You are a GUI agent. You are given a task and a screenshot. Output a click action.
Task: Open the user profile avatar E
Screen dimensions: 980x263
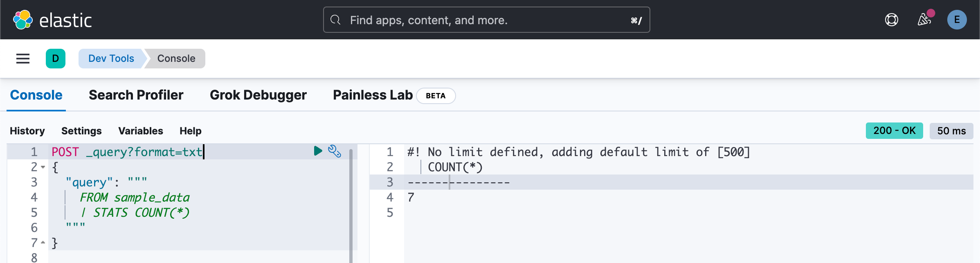point(957,20)
